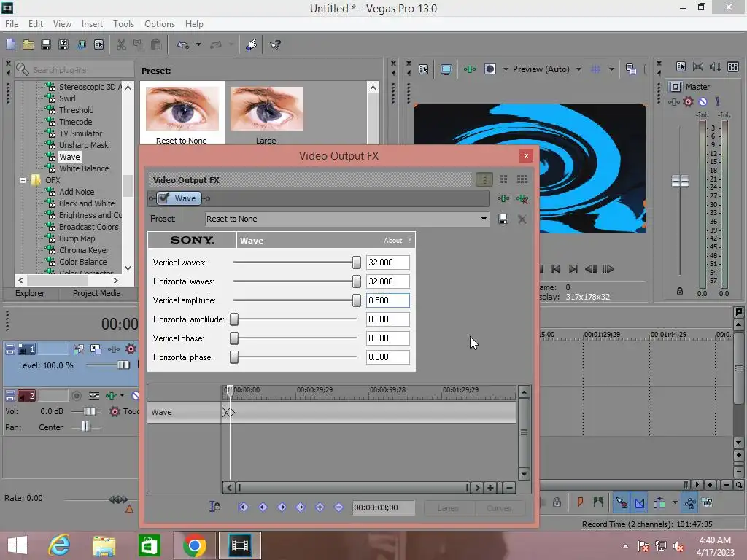
Task: Click the About link in the Wave plug-in
Action: coord(393,241)
